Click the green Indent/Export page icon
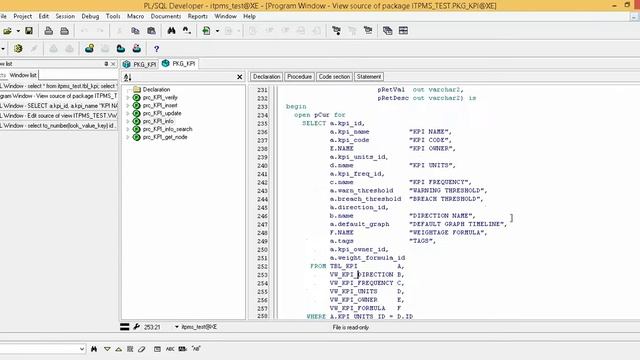This screenshot has height=360, width=640. pyautogui.click(x=207, y=31)
